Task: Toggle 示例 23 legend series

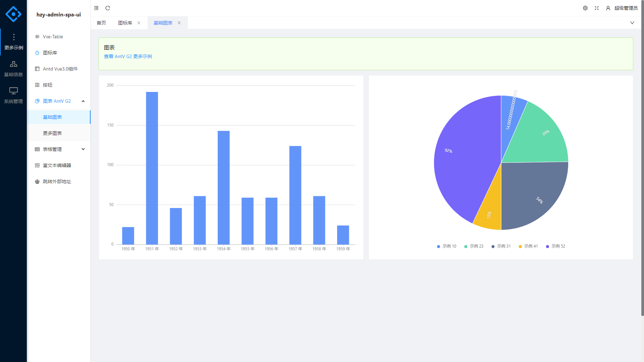Action: 474,246
